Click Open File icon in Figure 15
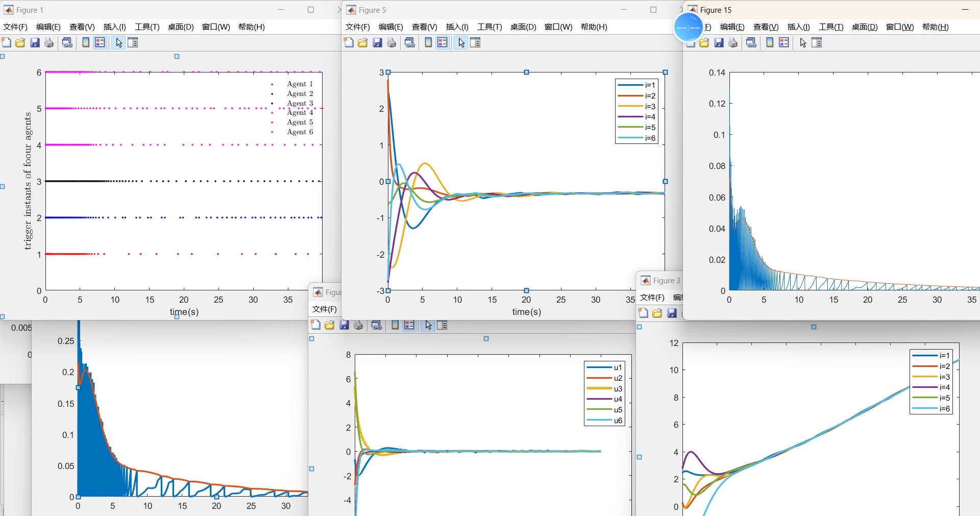This screenshot has height=516, width=980. (x=704, y=42)
